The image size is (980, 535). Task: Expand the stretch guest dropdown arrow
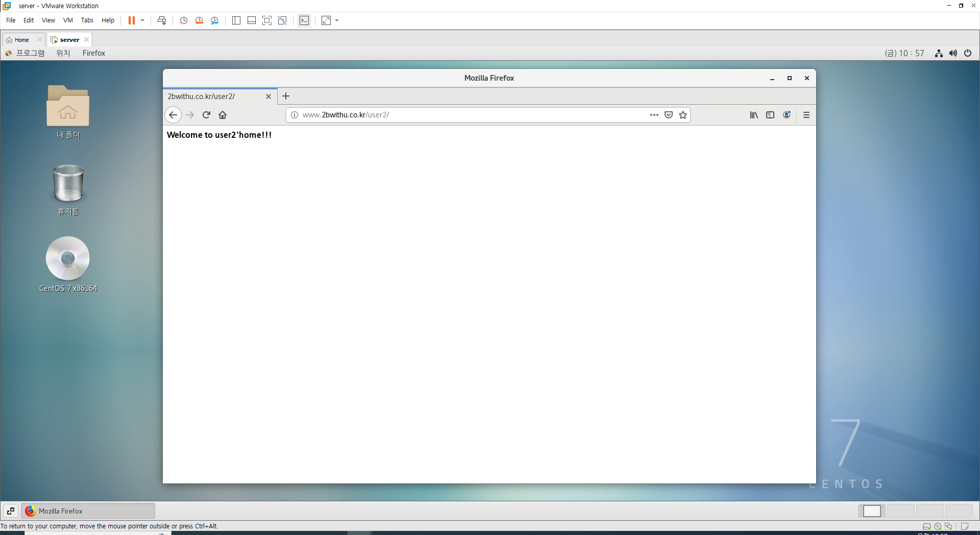click(x=337, y=20)
